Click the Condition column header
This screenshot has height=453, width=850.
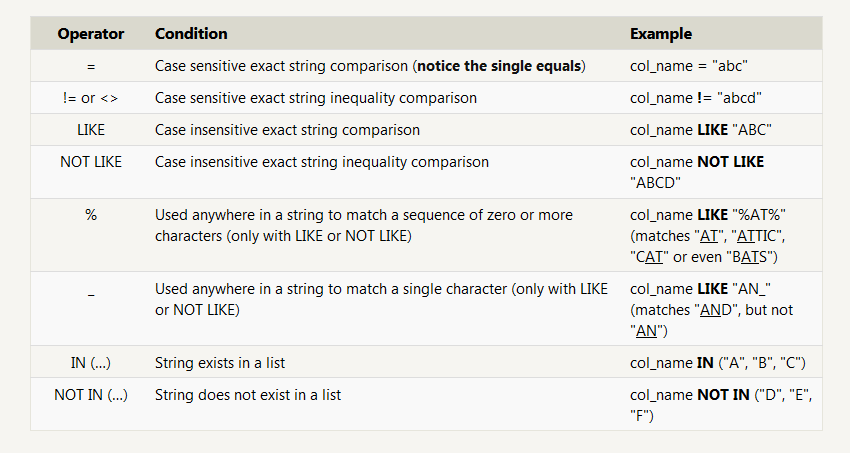(x=191, y=34)
